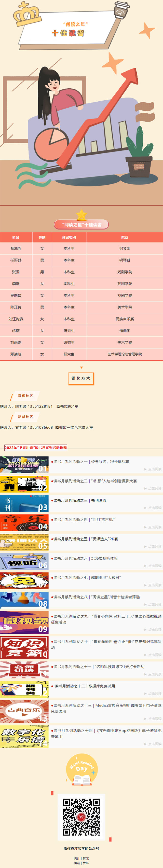The height and width of the screenshot is (868, 163).
Task: Click 点击阅读 for 超期图书"大赦日"
Action: 155,585
